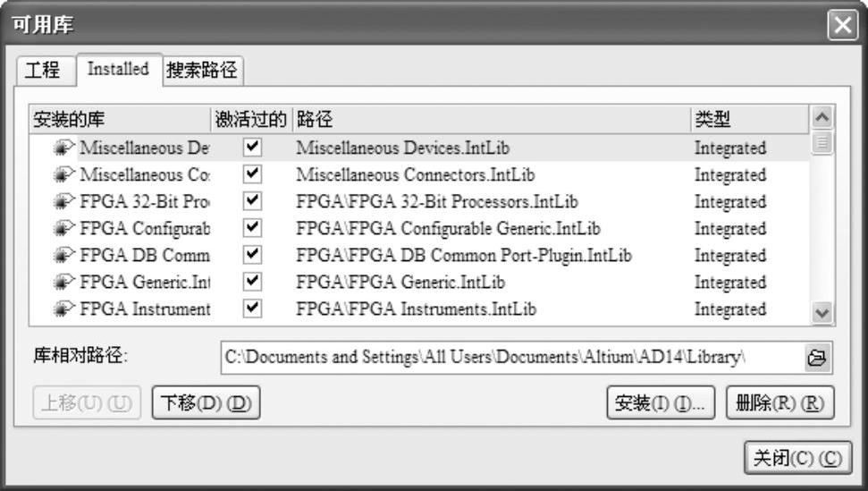This screenshot has width=868, height=491.
Task: Select the FPGA DB Common library icon
Action: (x=65, y=255)
